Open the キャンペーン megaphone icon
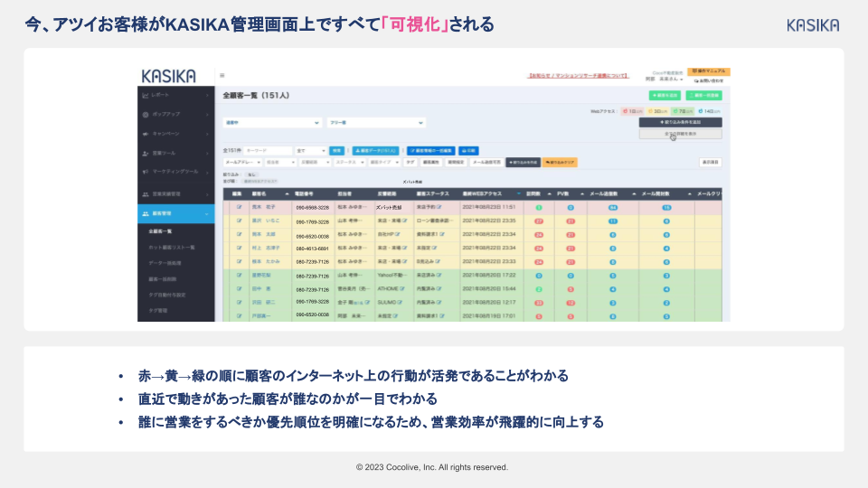 146,134
